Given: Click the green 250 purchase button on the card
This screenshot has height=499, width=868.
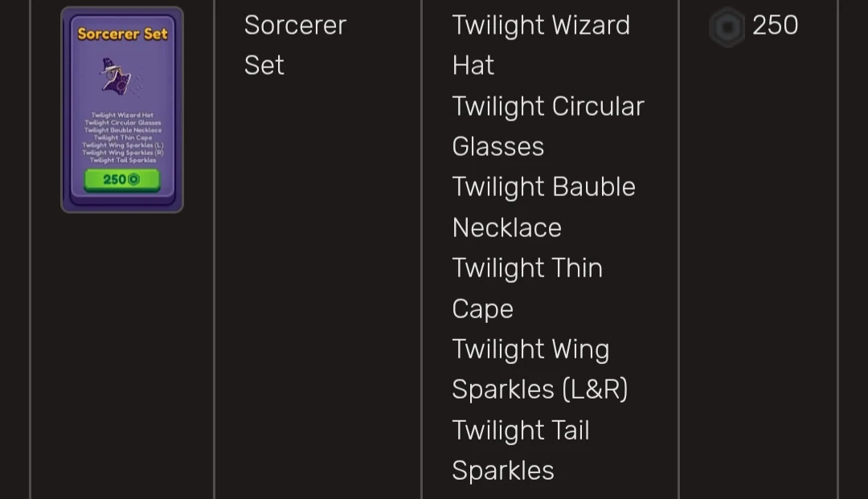Looking at the screenshot, I should [121, 179].
